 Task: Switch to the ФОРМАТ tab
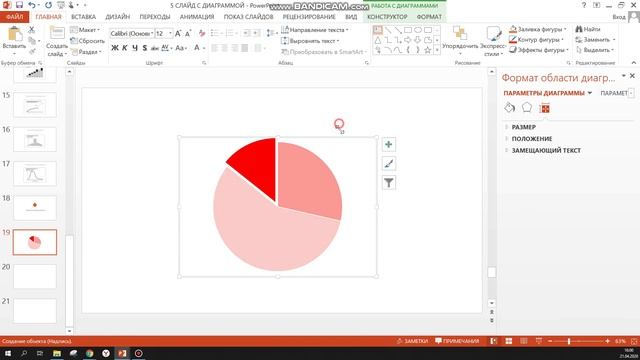point(429,17)
